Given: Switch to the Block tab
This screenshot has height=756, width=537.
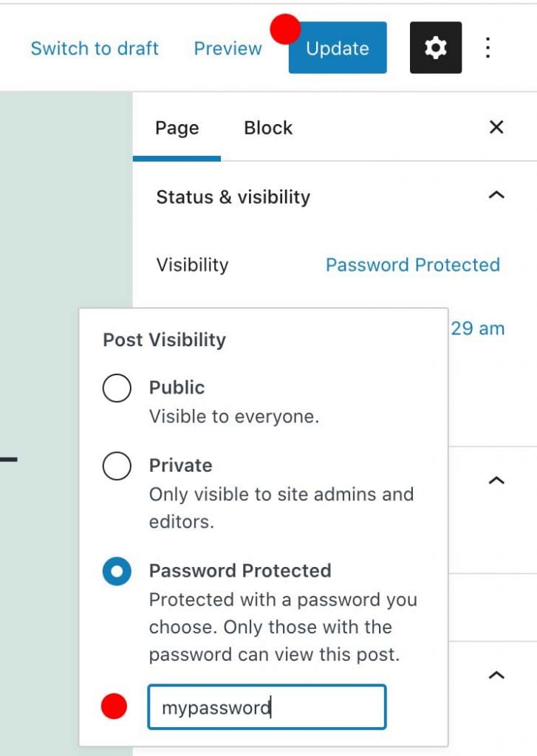Looking at the screenshot, I should [x=268, y=128].
